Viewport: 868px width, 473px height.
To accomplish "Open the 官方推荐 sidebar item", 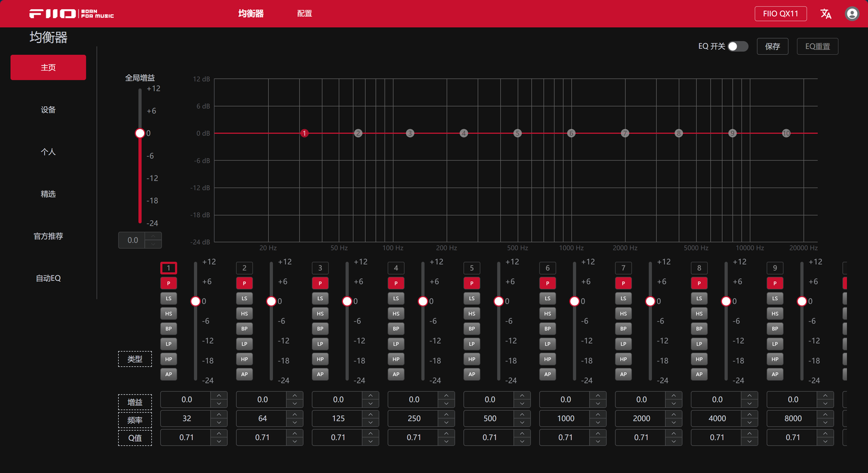I will pyautogui.click(x=48, y=237).
